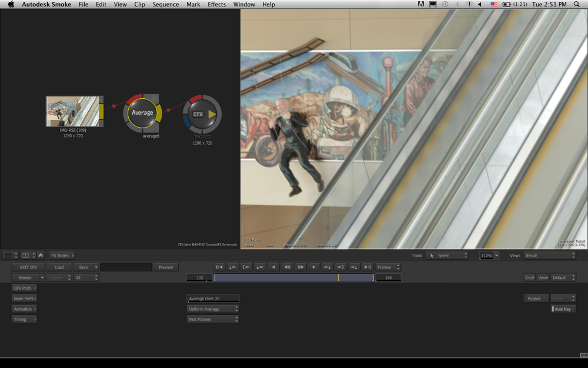Click the Preview button
Image resolution: width=588 pixels, height=368 pixels.
166,267
